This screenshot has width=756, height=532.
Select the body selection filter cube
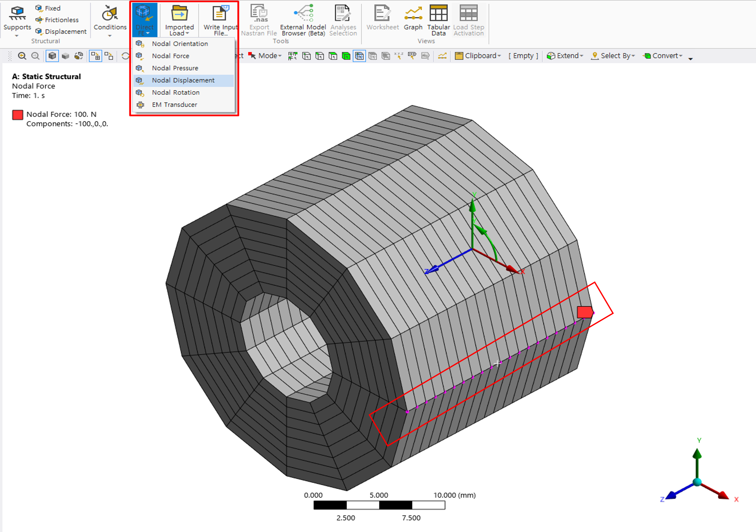click(x=346, y=56)
